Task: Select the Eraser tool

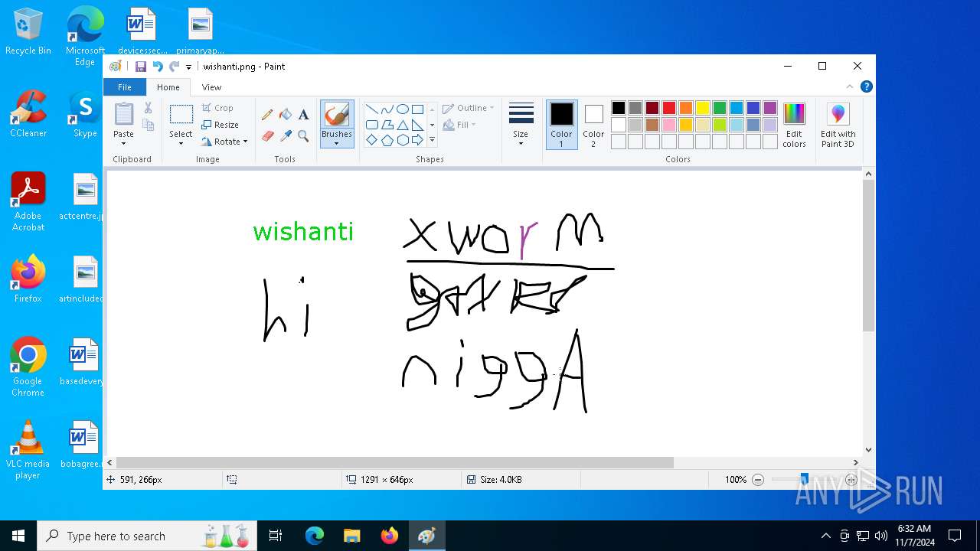Action: point(267,136)
